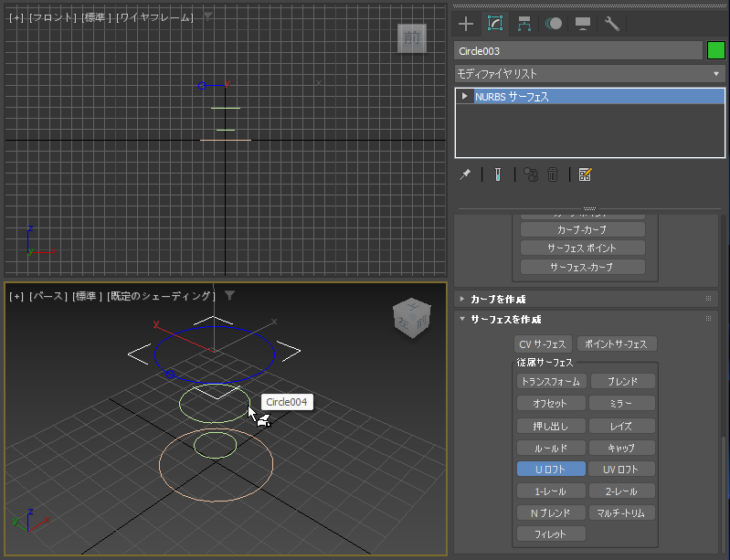Viewport: 730px width, 560px height.
Task: Open the Create panel (plus icon)
Action: pos(466,23)
